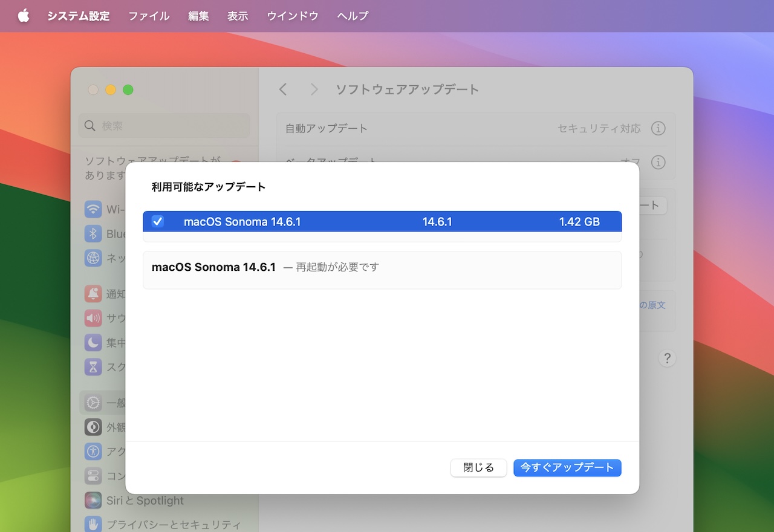Click the forward chevron in settings header
Screen dimensions: 774x532
(314, 89)
